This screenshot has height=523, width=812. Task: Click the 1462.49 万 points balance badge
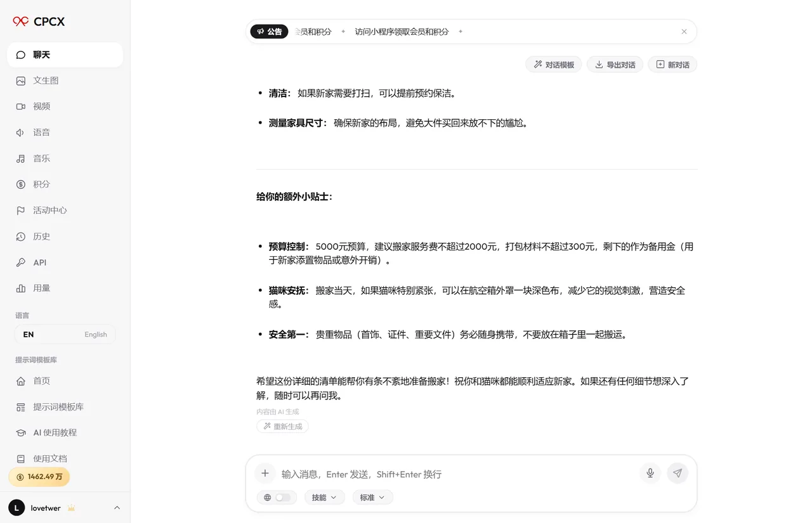coord(39,477)
